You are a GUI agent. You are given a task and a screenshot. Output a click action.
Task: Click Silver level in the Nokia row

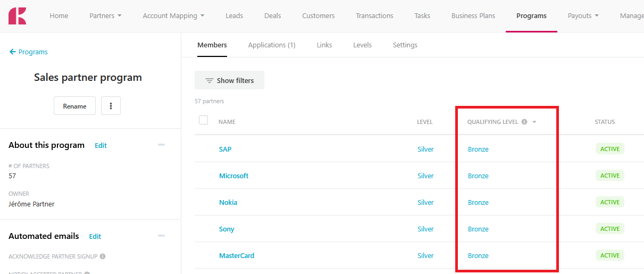click(425, 202)
